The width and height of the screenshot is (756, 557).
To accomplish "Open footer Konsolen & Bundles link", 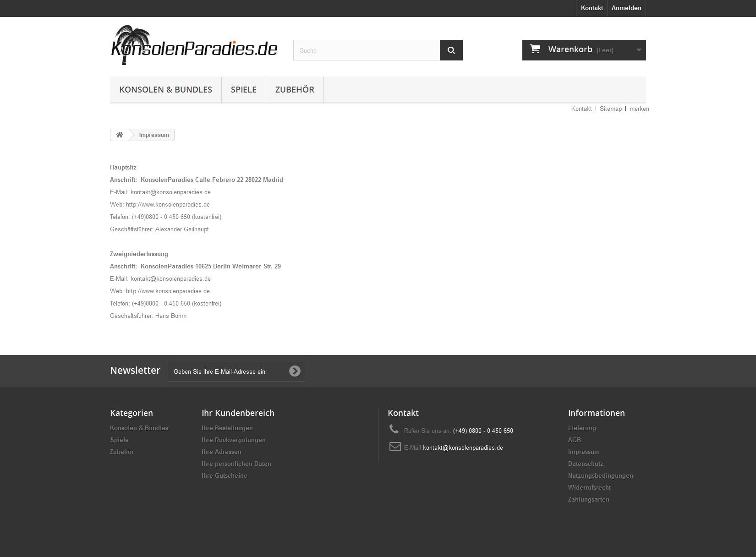I will click(139, 428).
